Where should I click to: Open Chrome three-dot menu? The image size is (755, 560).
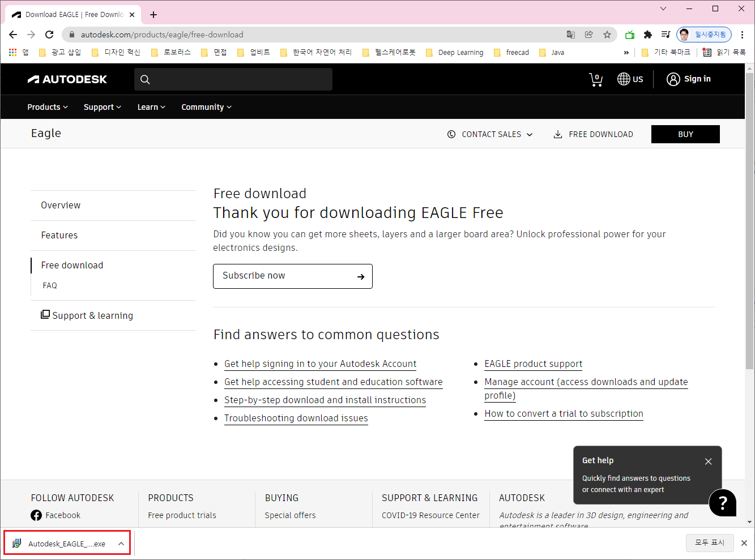pos(743,35)
